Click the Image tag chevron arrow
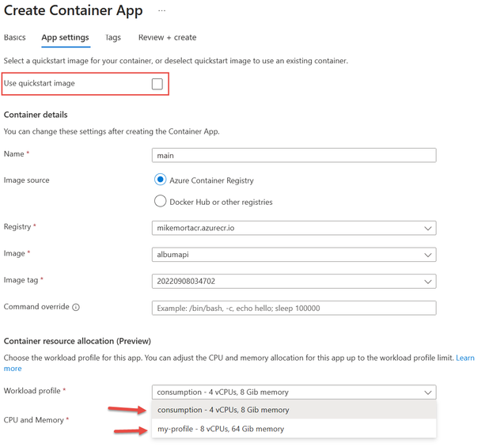 point(427,282)
